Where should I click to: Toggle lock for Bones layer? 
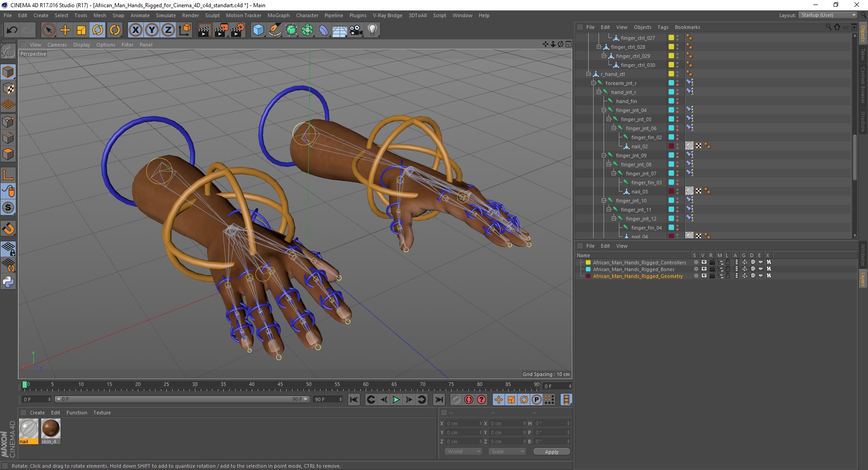(728, 269)
